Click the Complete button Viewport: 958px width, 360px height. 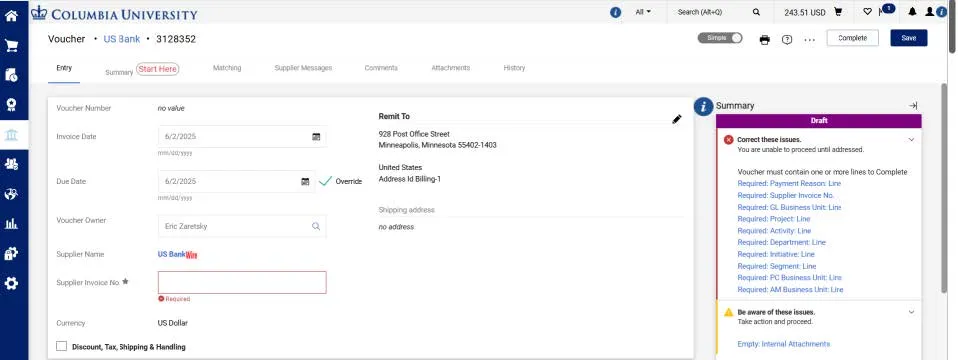tap(852, 38)
